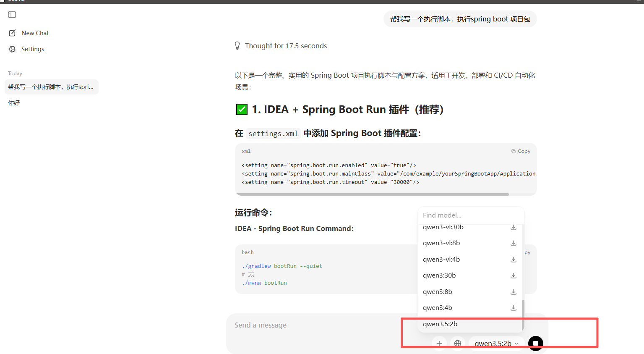Screen dimensions: 644x354
Task: Click the 运行命令 heading
Action: (253, 213)
